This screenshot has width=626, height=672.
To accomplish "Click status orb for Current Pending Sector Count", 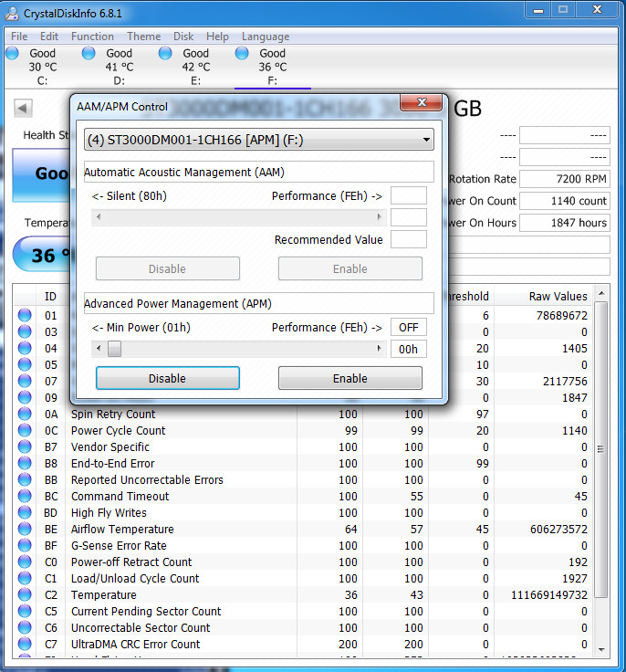I will 25,611.
